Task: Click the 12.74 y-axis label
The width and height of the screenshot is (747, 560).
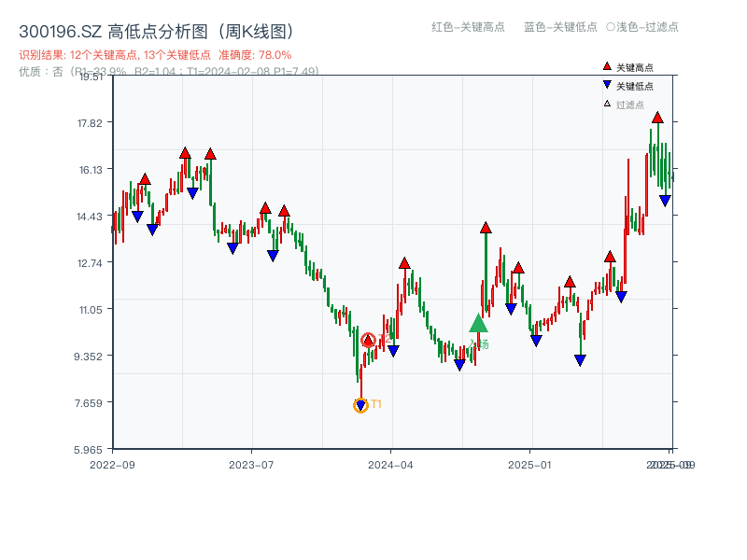Action: 90,263
